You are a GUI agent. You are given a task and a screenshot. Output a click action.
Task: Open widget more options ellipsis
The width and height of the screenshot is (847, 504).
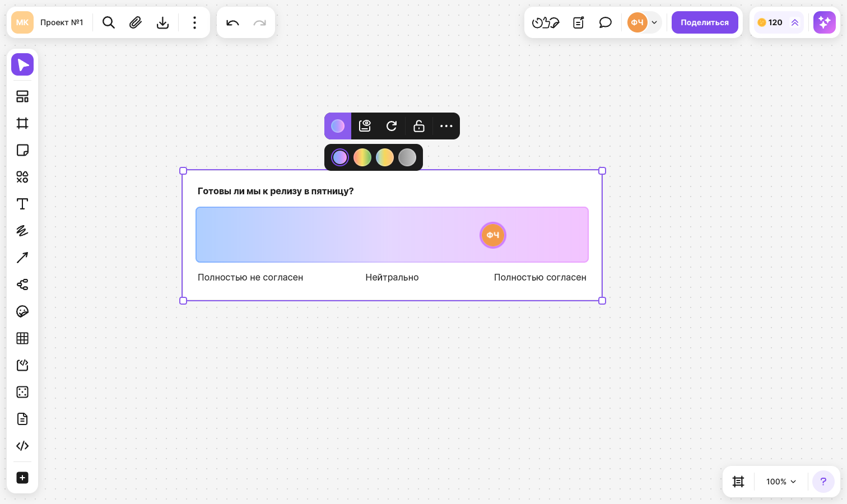[446, 126]
